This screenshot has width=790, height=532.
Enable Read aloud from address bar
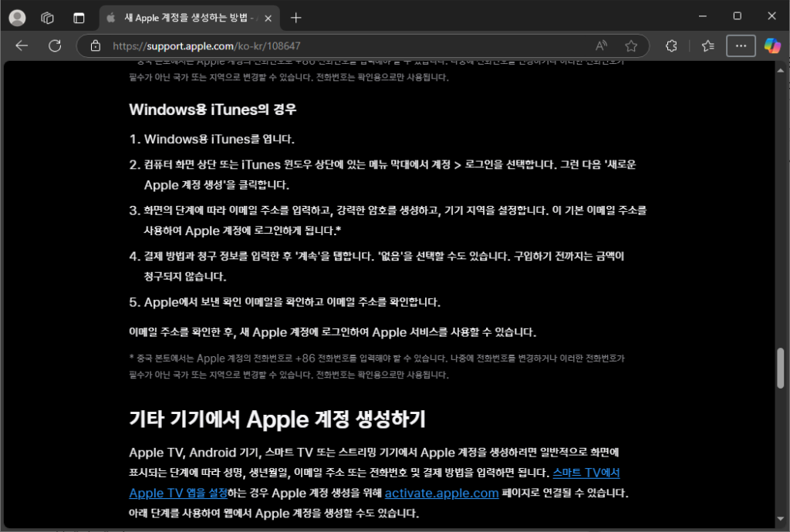[x=601, y=45]
